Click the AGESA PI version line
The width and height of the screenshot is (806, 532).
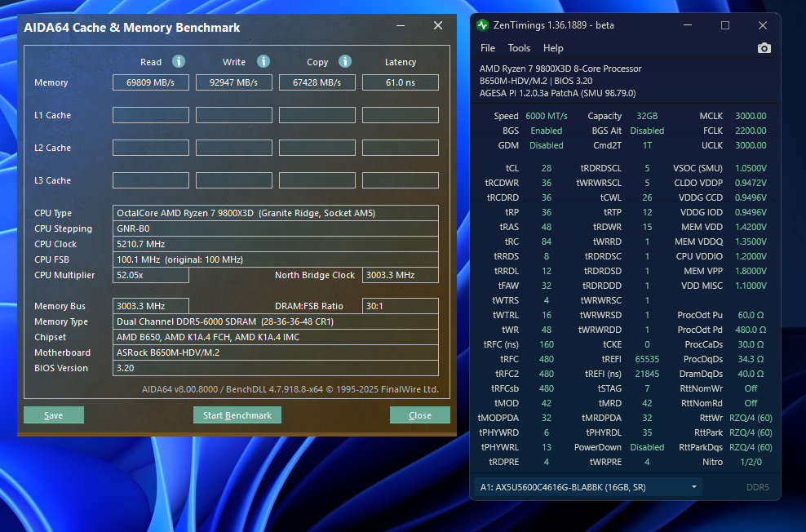(558, 93)
